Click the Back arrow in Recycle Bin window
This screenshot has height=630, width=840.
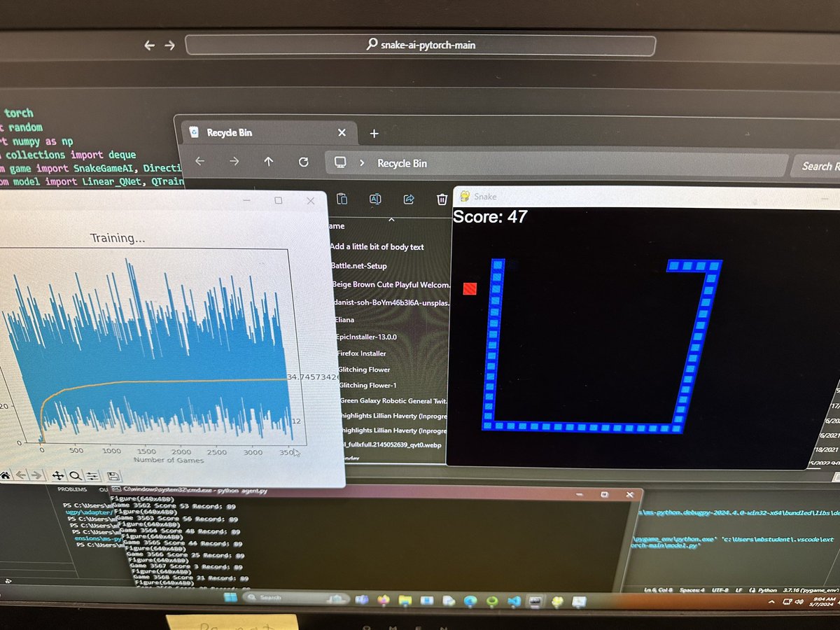(x=199, y=162)
